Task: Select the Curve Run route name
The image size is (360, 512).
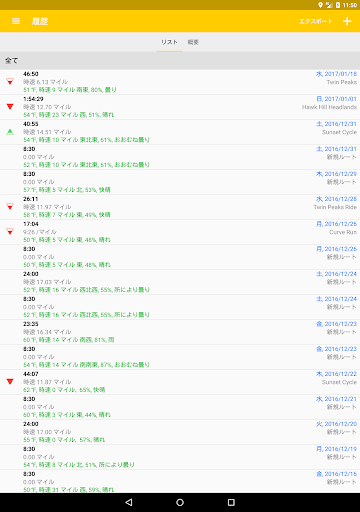Action: click(x=343, y=232)
